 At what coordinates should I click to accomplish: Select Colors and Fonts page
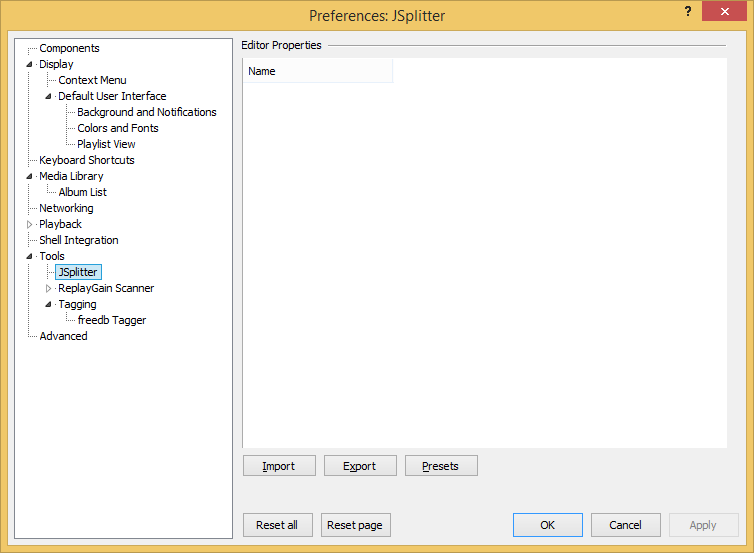[118, 128]
